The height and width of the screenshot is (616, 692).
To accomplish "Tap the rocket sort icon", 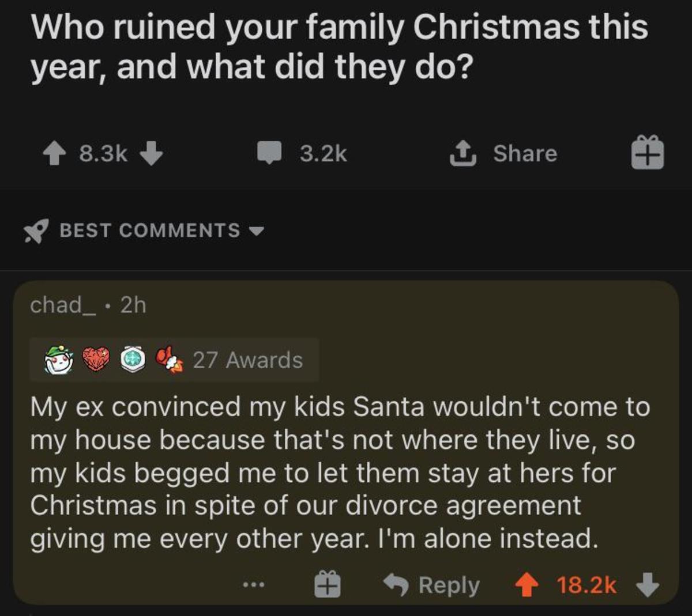I will 36,232.
